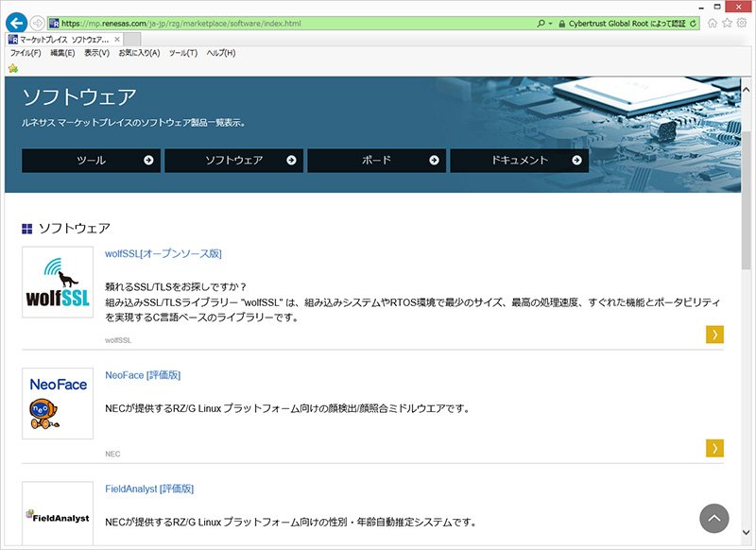Close the マーケットプレイス tab
Image resolution: width=756 pixels, height=550 pixels.
pyautogui.click(x=116, y=40)
